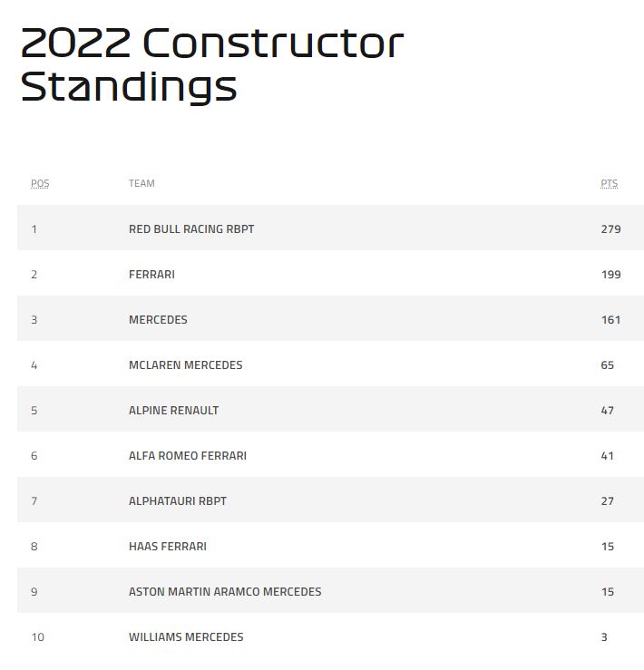Select Aston Martin Aramco Mercedes team
The width and height of the screenshot is (644, 670).
[225, 592]
